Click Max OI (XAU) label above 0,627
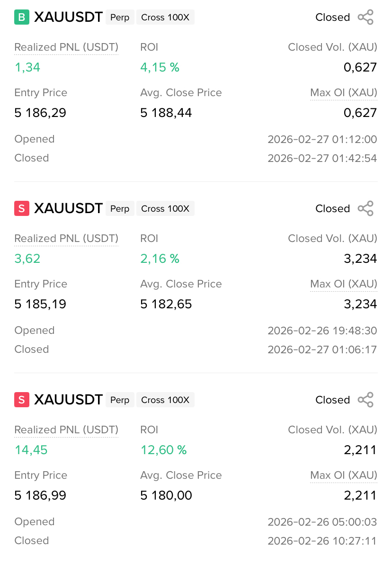This screenshot has width=392, height=564. point(344,93)
